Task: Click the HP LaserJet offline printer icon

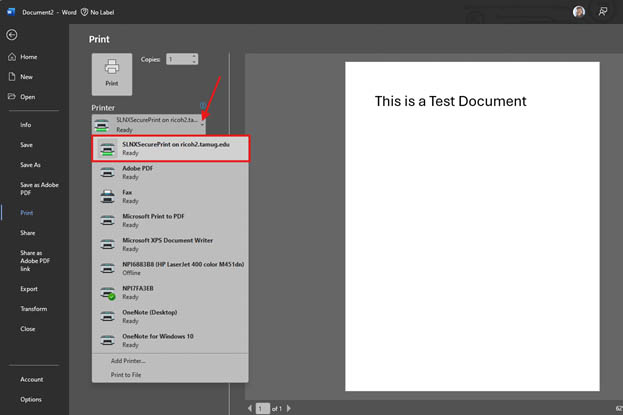Action: [107, 269]
